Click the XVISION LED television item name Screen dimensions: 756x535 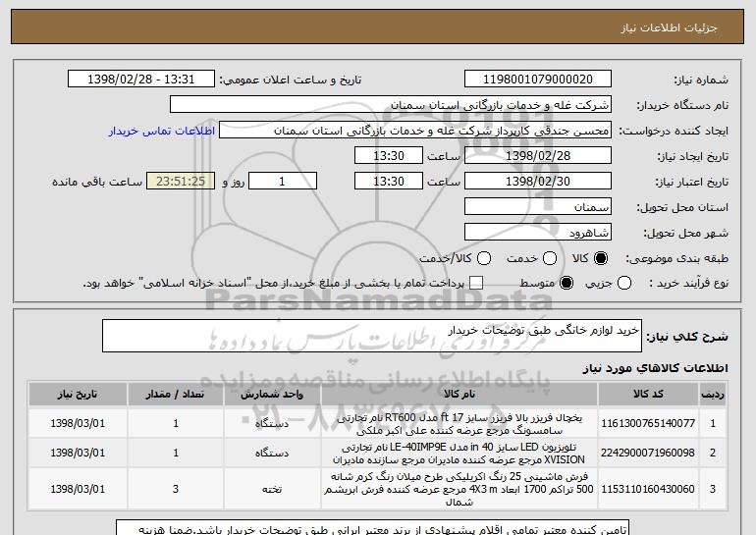tap(459, 454)
